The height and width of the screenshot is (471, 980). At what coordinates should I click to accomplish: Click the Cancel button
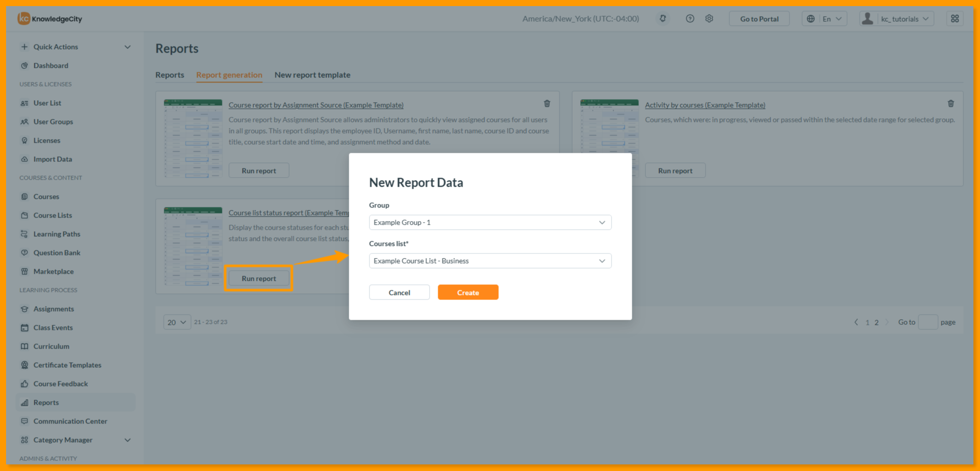point(399,292)
